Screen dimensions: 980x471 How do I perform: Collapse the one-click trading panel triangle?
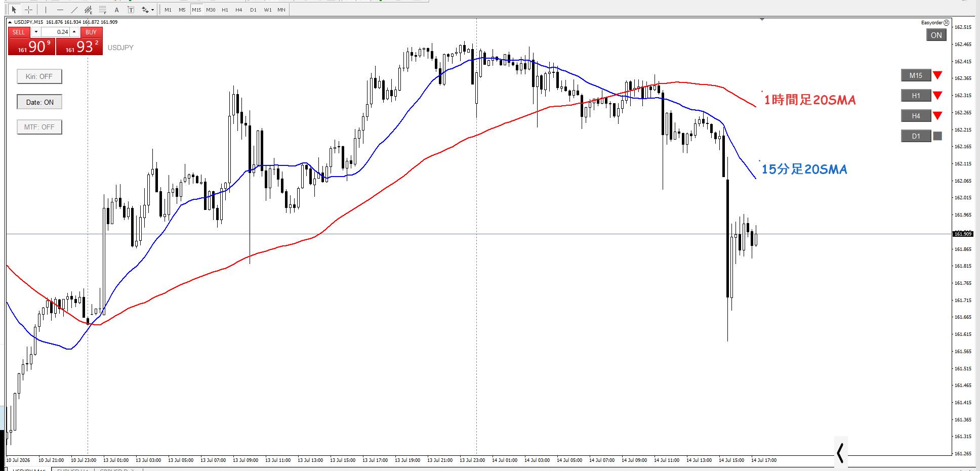pos(10,22)
